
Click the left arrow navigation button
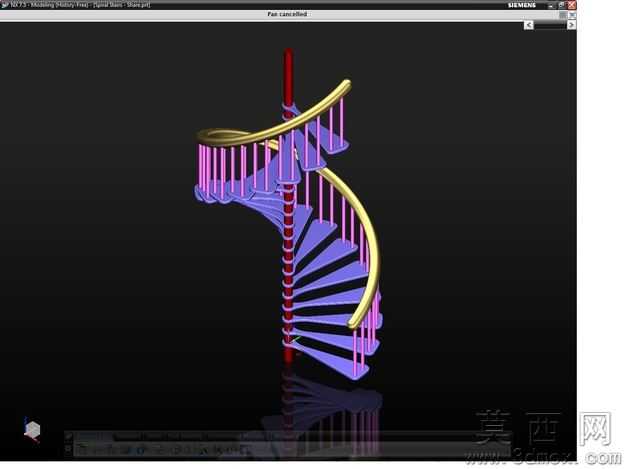pyautogui.click(x=529, y=25)
